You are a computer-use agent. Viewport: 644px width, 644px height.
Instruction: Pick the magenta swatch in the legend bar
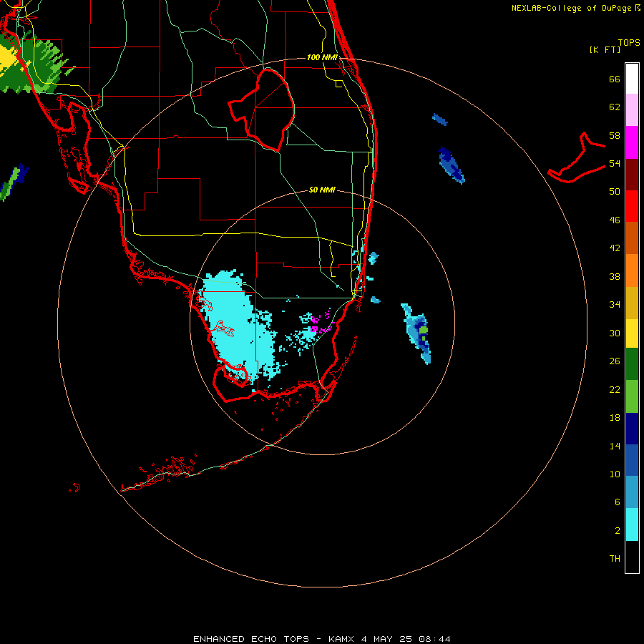[632, 142]
